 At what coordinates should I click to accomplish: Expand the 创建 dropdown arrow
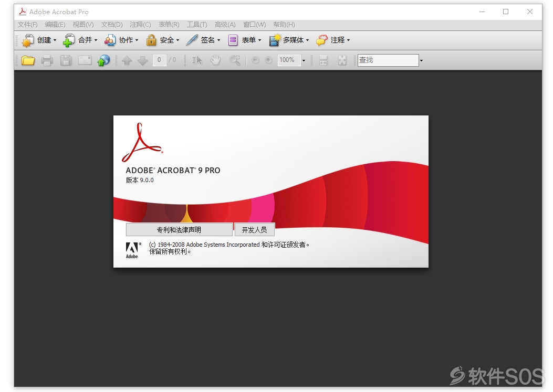tap(55, 40)
